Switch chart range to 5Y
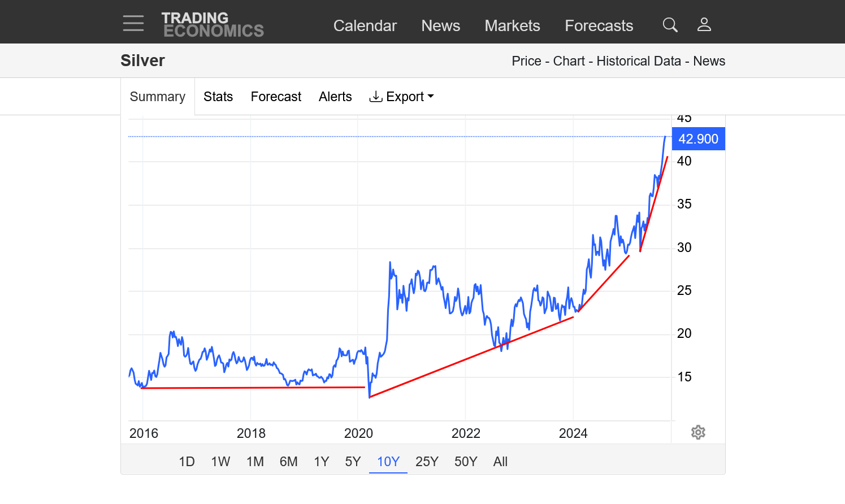Image resolution: width=845 pixels, height=504 pixels. (x=353, y=462)
